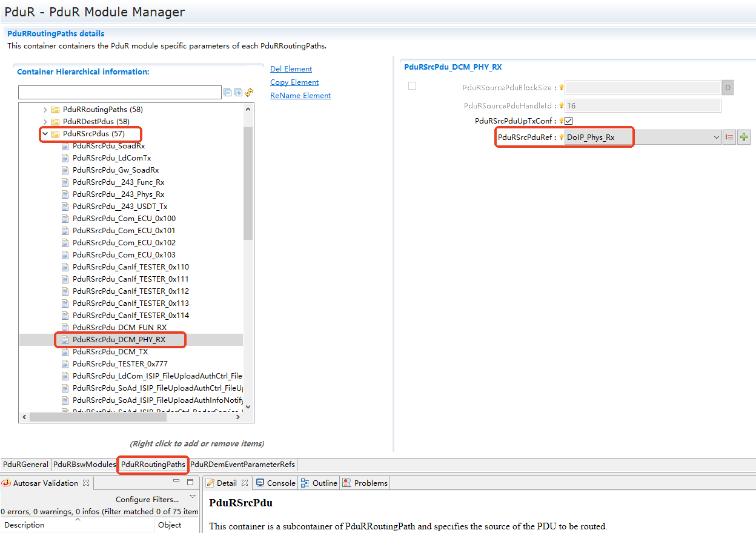Collapse the PduRSrcPdus folder
This screenshot has height=533, width=756.
click(x=45, y=134)
